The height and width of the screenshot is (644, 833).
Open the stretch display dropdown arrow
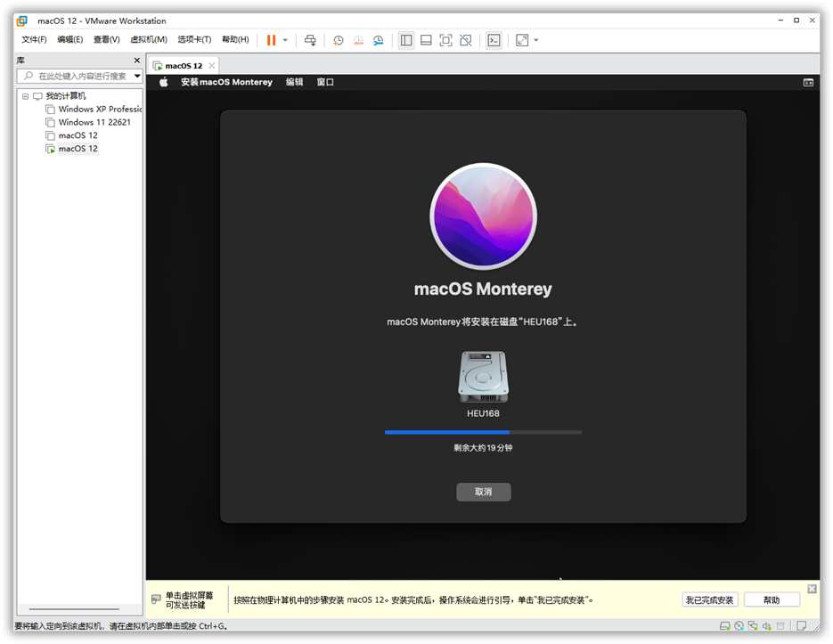[x=536, y=40]
